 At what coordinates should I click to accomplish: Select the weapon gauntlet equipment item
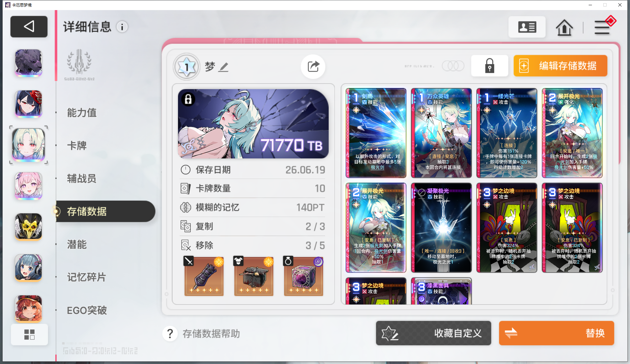pyautogui.click(x=204, y=276)
